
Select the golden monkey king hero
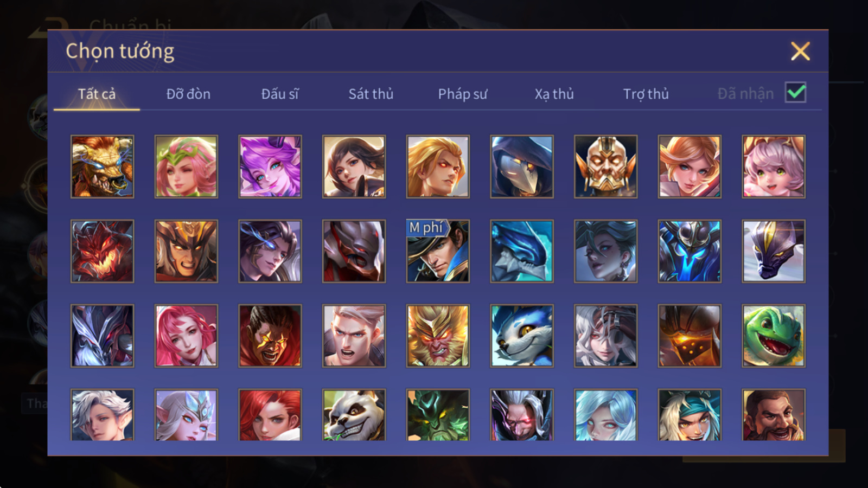coord(438,336)
